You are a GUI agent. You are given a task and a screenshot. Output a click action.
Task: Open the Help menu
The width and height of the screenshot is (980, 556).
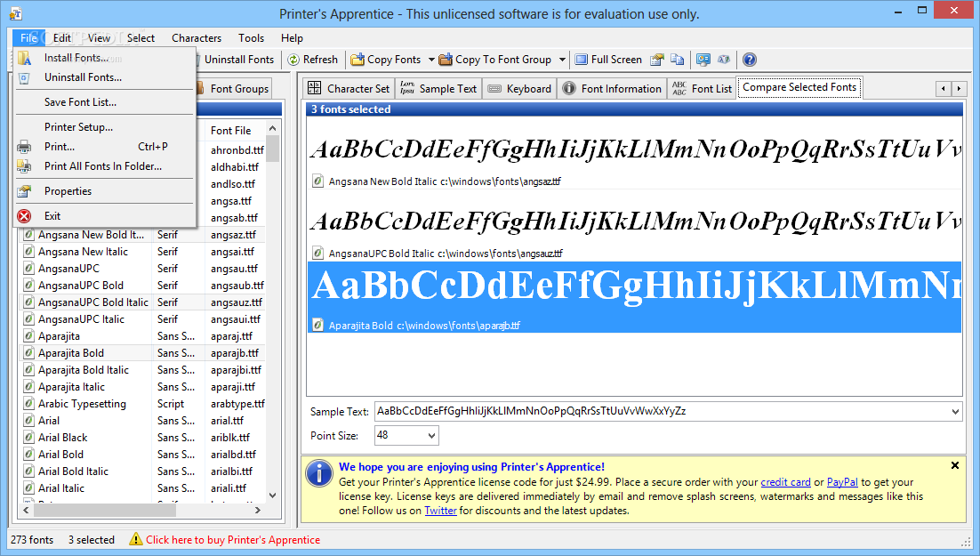point(292,38)
